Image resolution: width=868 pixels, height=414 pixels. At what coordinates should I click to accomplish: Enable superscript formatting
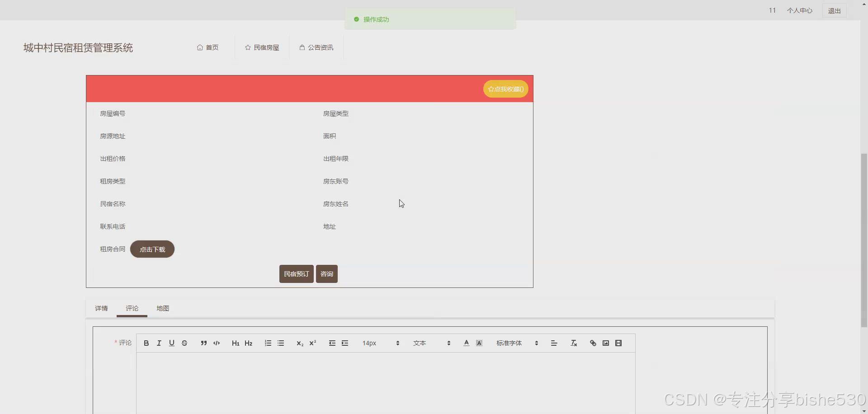coord(312,343)
